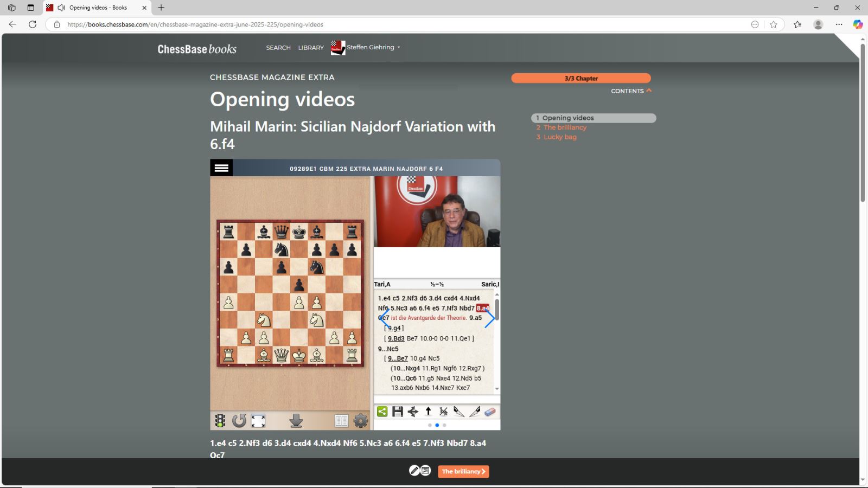Screen dimensions: 868x488
Task: Promote the variation with the up arrow icon
Action: coord(428,412)
